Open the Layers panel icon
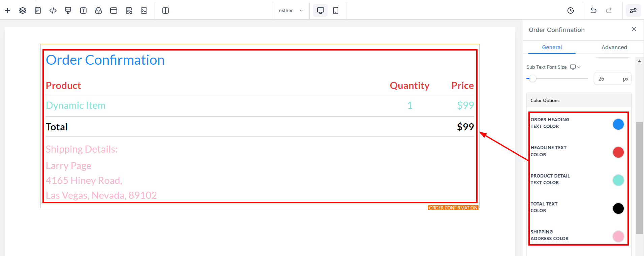Screen dimensions: 644x256 point(23,11)
